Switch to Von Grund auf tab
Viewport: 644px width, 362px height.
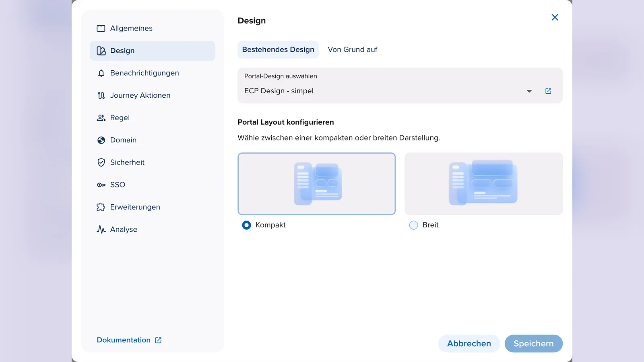coord(353,49)
